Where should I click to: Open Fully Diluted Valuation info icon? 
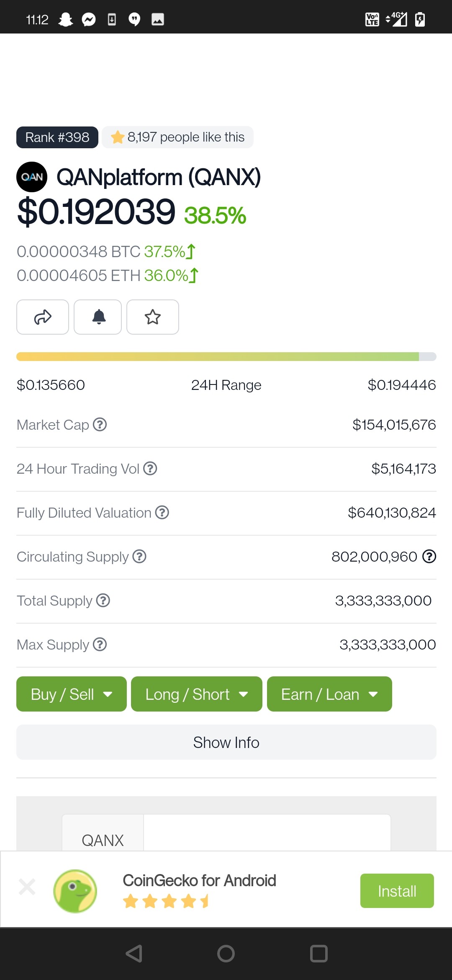click(162, 513)
